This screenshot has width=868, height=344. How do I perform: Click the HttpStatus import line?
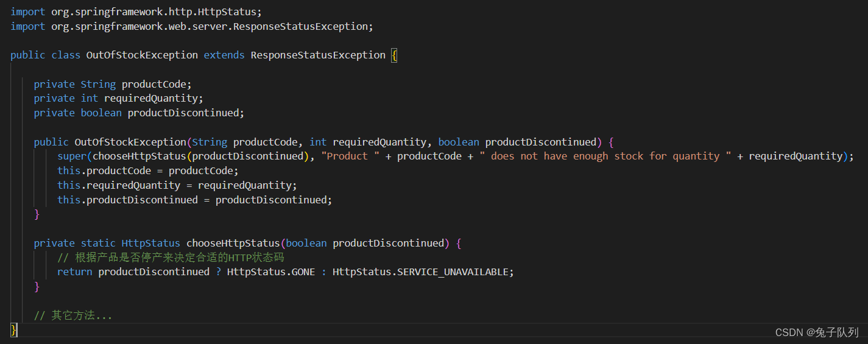[136, 12]
